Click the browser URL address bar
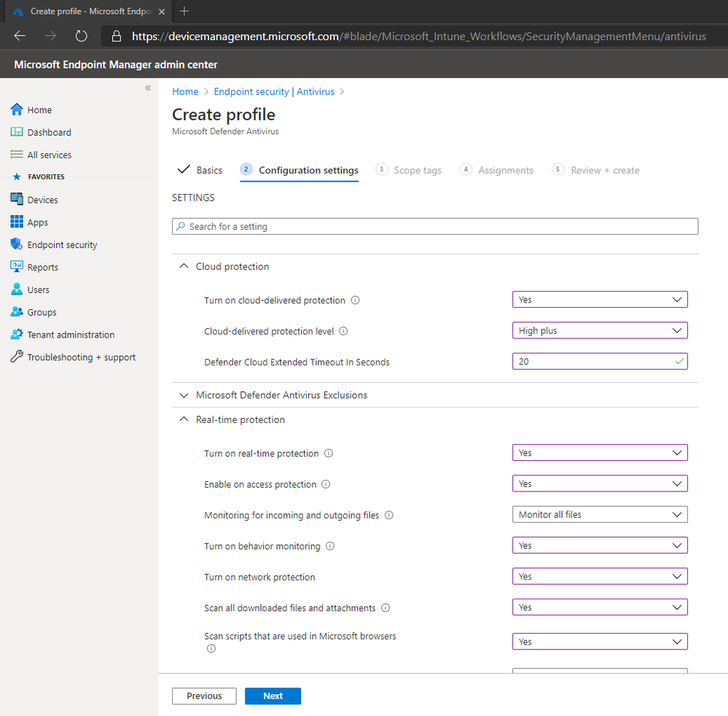 tap(418, 36)
